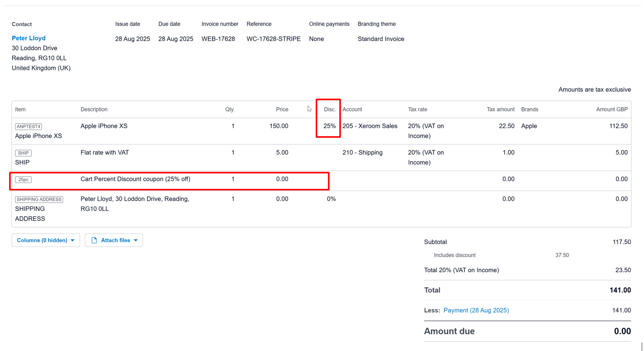644x351 pixels.
Task: Click the Flat rate with VAT description
Action: (x=104, y=153)
